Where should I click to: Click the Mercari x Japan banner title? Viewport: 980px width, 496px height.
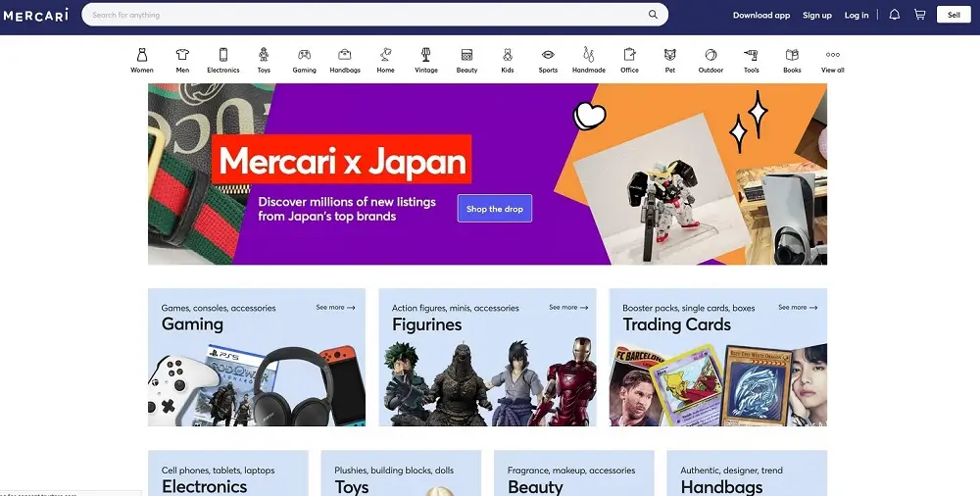pos(342,160)
